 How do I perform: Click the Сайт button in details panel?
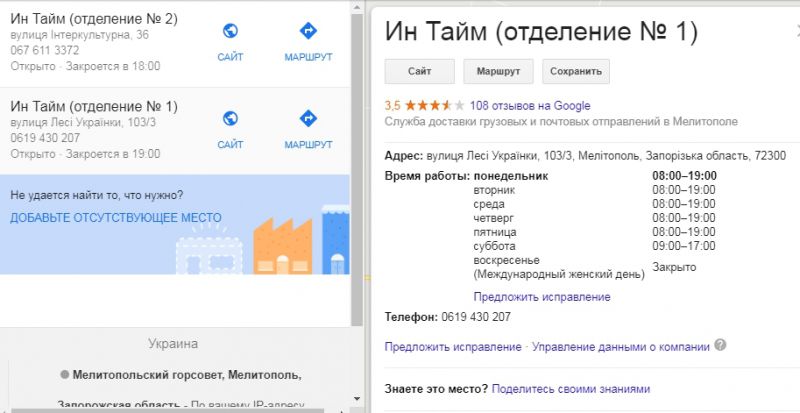click(419, 71)
